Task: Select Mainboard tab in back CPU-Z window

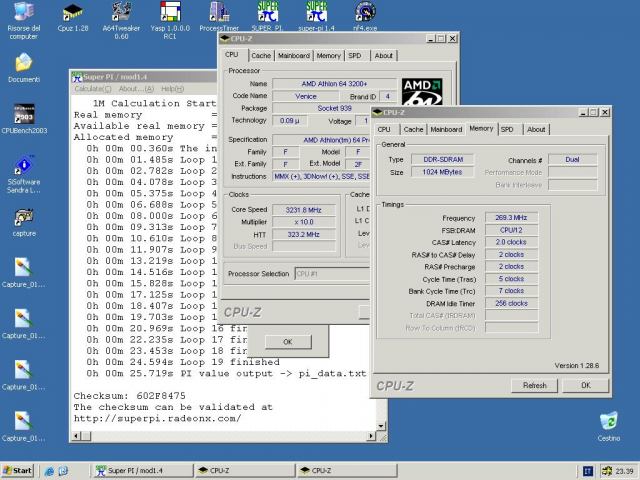Action: pos(294,56)
